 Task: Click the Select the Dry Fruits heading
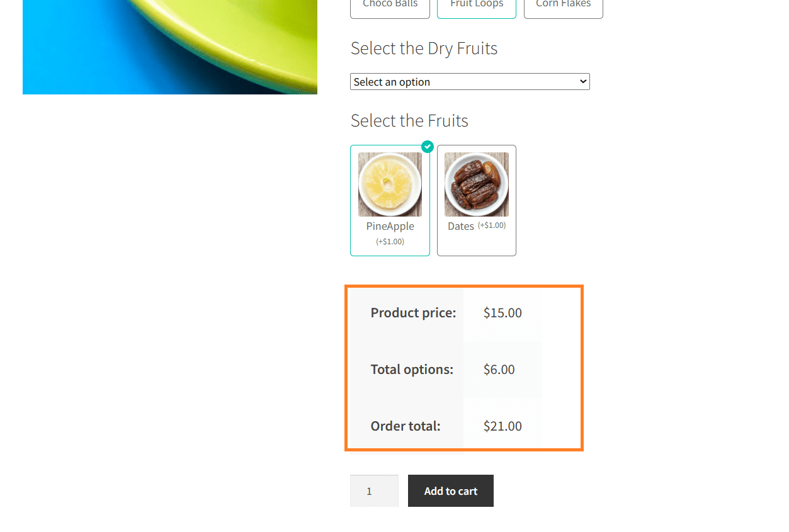point(424,48)
